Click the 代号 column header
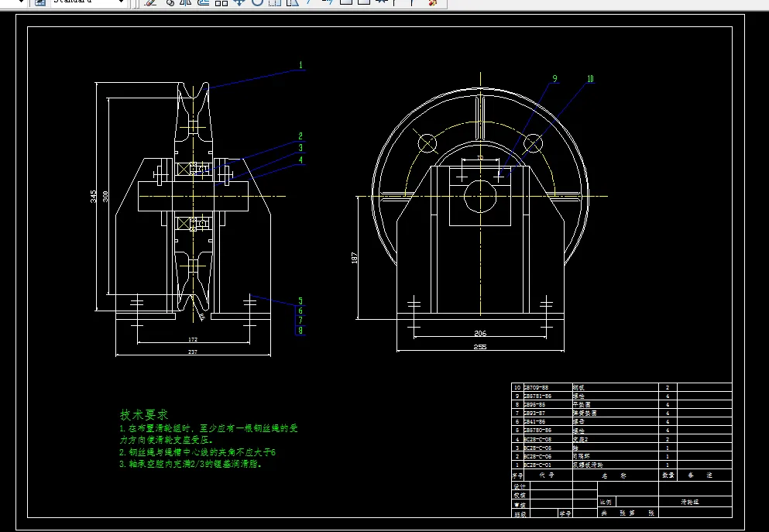Image resolution: width=769 pixels, height=532 pixels. [x=548, y=475]
